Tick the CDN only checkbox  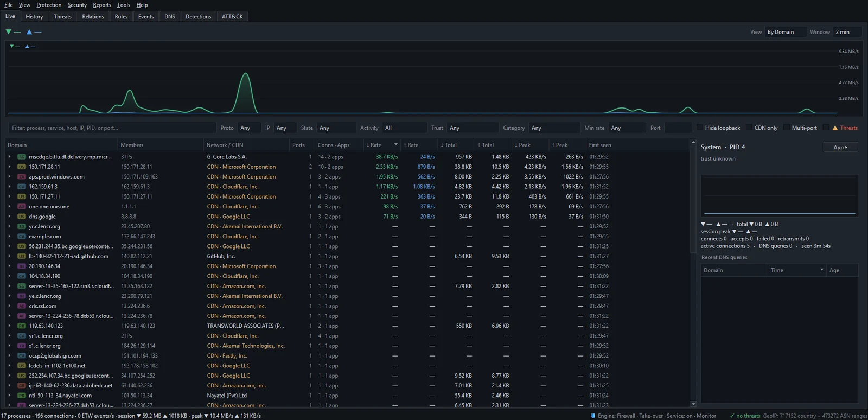[x=749, y=128]
